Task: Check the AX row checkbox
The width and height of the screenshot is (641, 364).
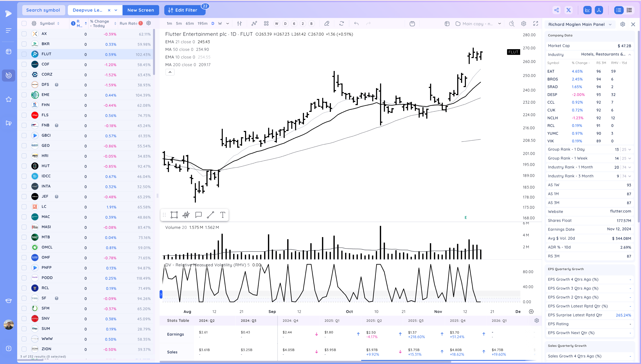Action: (x=24, y=34)
